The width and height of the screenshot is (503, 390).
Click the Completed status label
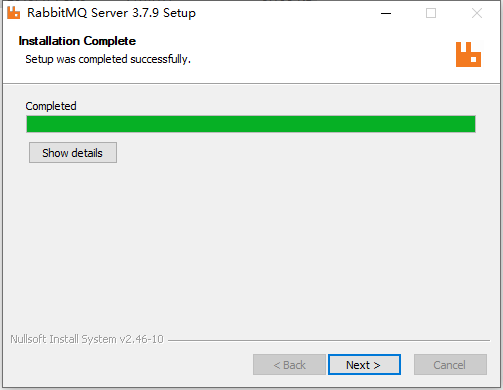tap(51, 106)
